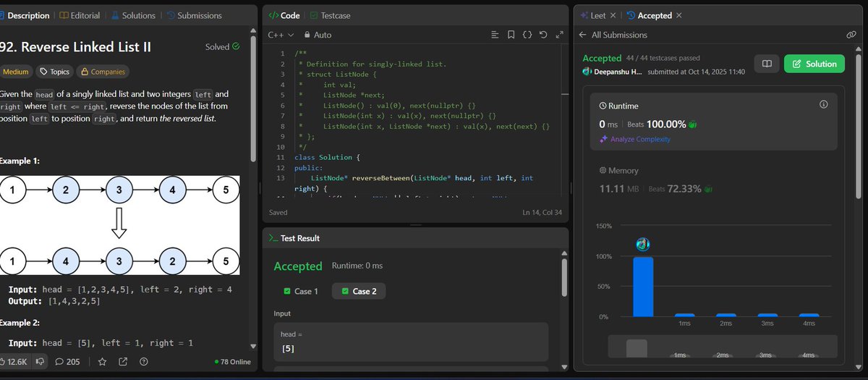This screenshot has width=868, height=380.
Task: Switch to the Description tab
Action: click(25, 15)
